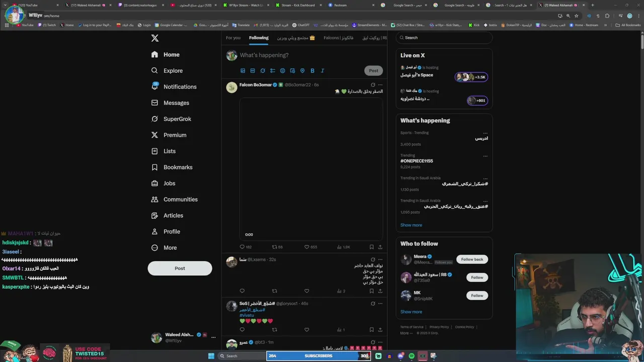
Task: Open Profile in the sidebar
Action: [x=166, y=232]
